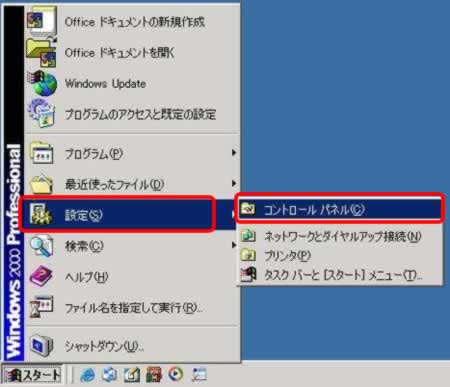Viewport: 450px width, 387px height.
Task: Select コントロール パネル(C) menu entry
Action: click(340, 209)
